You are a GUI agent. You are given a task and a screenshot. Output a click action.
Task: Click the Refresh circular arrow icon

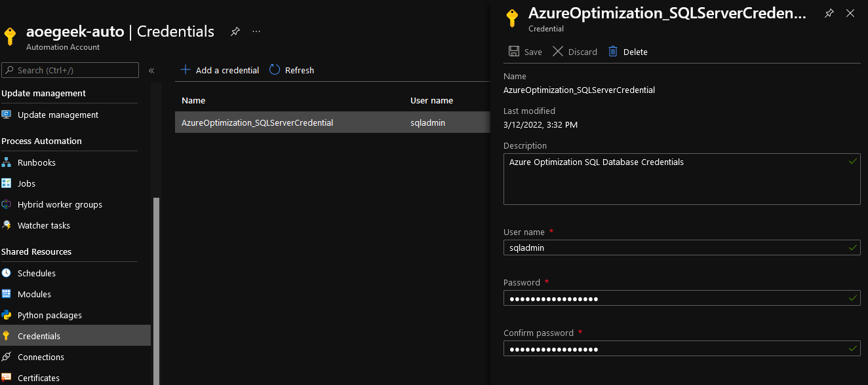(275, 69)
